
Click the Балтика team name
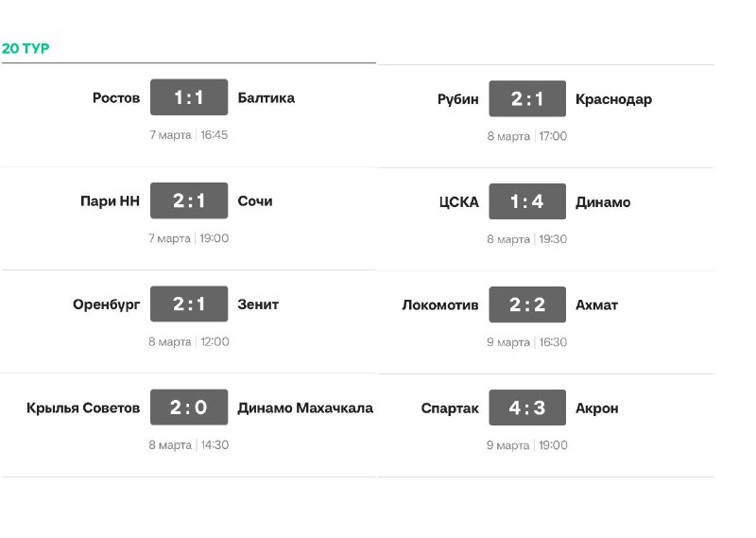pos(266,98)
